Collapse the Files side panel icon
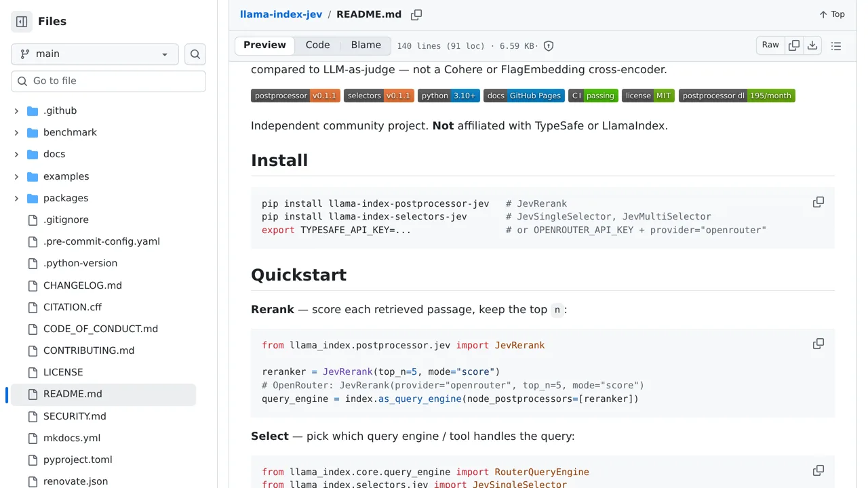Viewport: 868px width, 488px height. click(x=22, y=22)
